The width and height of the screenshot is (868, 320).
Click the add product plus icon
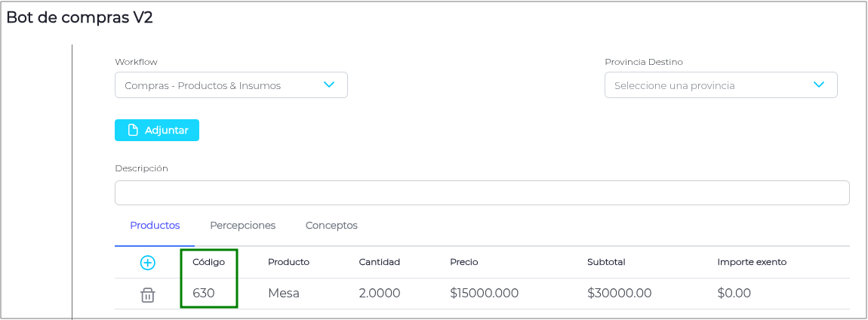pos(148,263)
